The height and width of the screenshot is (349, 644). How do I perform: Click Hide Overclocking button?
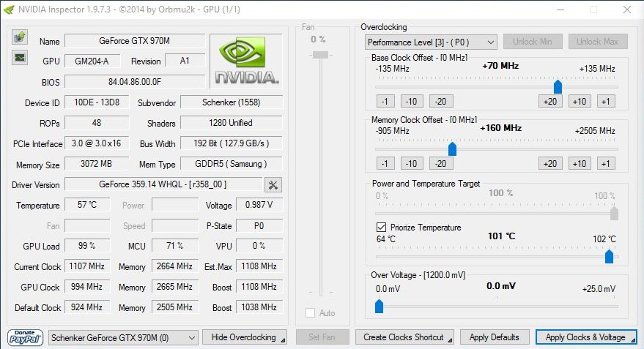[245, 337]
